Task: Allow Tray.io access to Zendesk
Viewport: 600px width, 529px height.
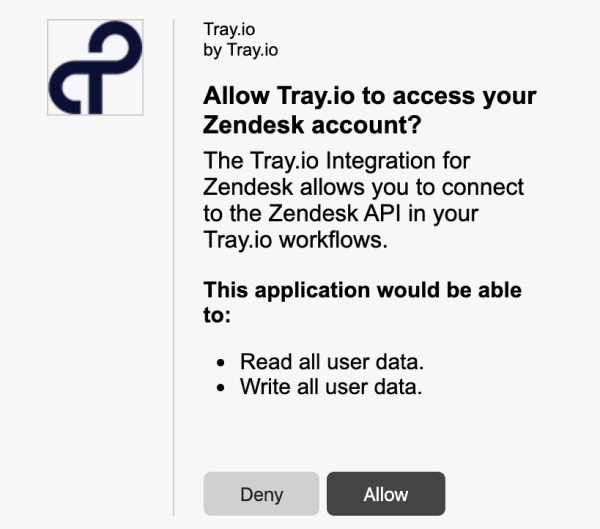Action: point(386,494)
